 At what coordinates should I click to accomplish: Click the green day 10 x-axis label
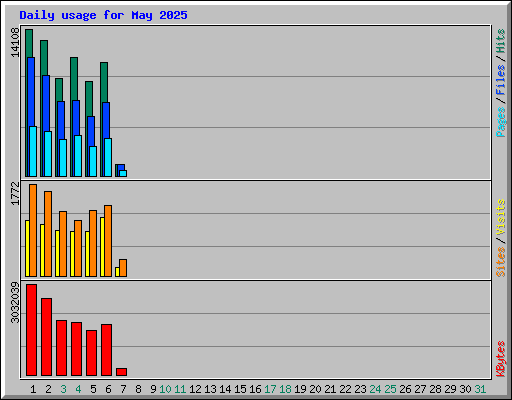coord(165,389)
